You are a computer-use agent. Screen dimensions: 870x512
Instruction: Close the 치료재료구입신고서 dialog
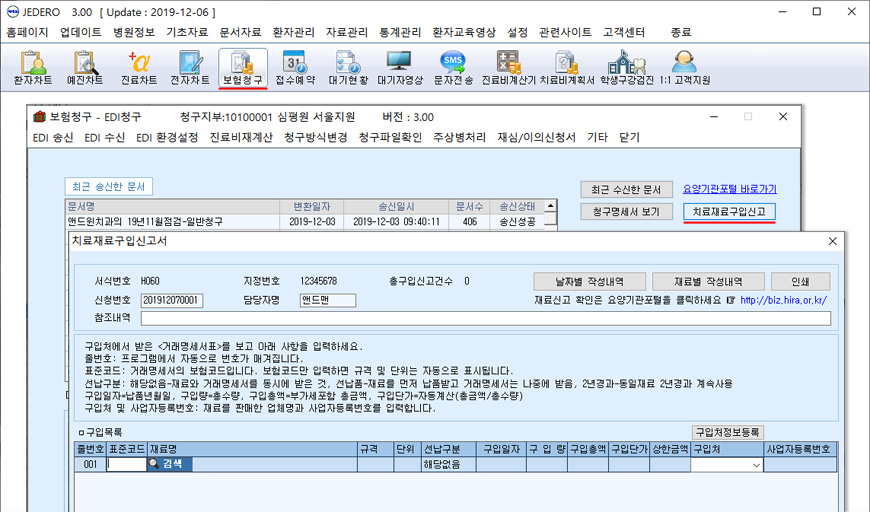[x=833, y=241]
